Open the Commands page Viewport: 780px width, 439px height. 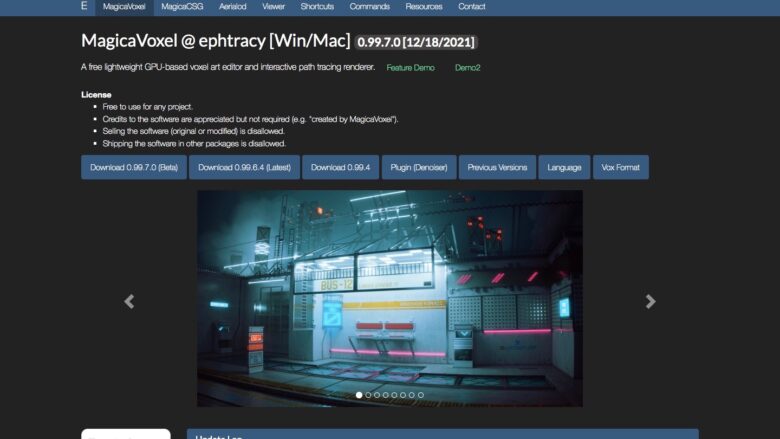(x=370, y=7)
